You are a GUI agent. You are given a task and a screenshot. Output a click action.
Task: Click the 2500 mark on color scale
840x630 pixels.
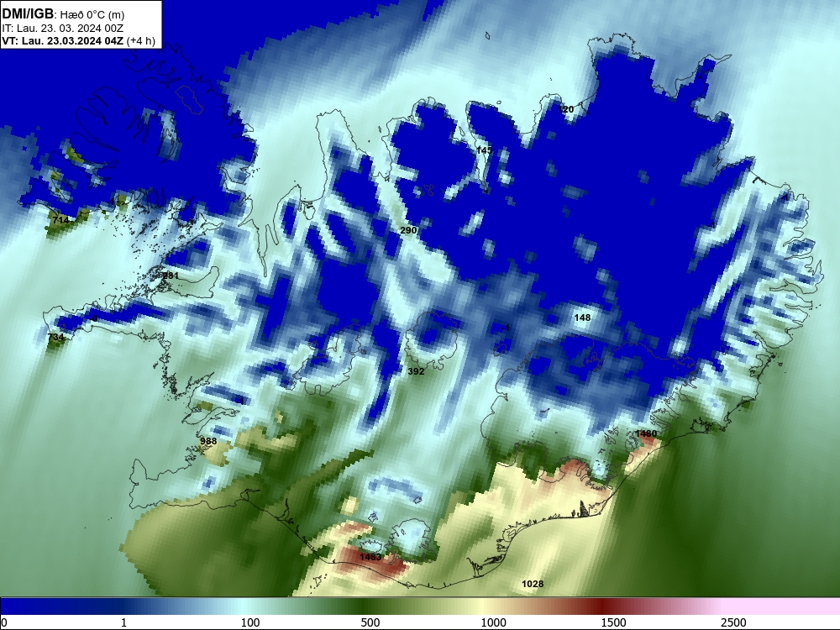[733, 622]
